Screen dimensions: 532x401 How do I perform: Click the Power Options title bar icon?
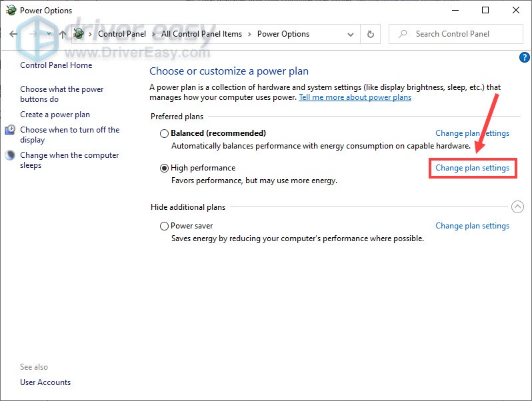pos(11,11)
